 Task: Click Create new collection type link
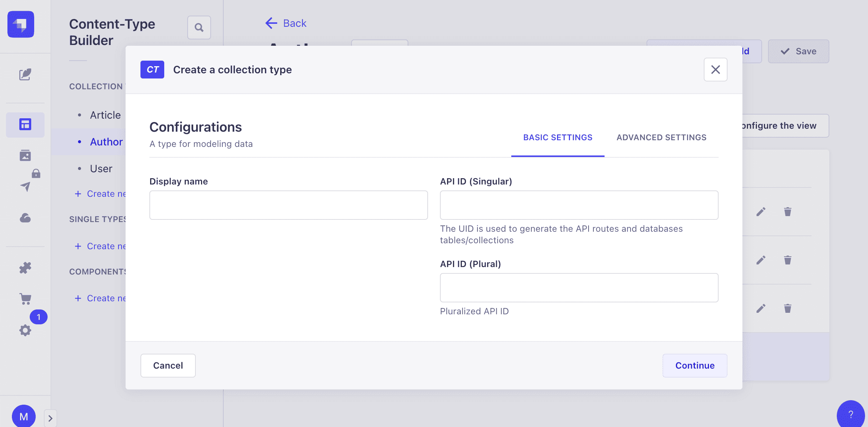click(100, 194)
